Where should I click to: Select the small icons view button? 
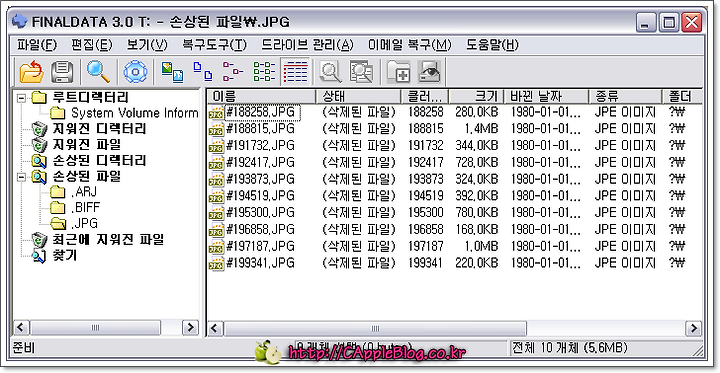(202, 72)
